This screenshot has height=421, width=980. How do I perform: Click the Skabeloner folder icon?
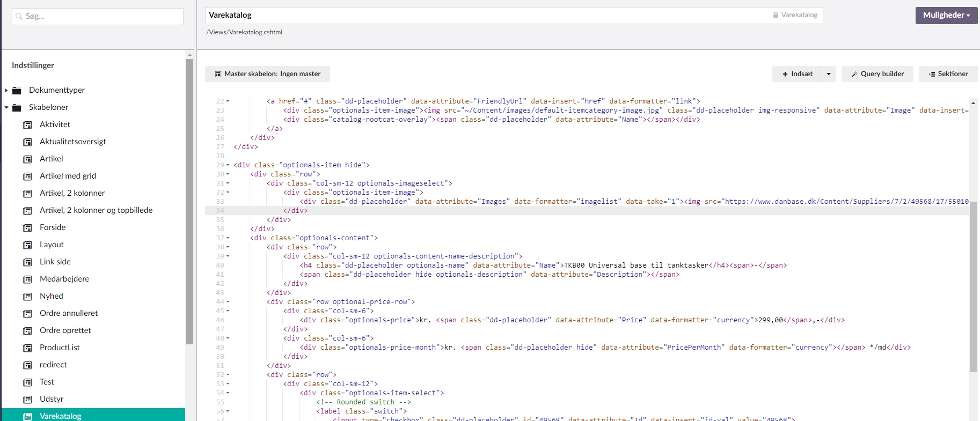17,107
